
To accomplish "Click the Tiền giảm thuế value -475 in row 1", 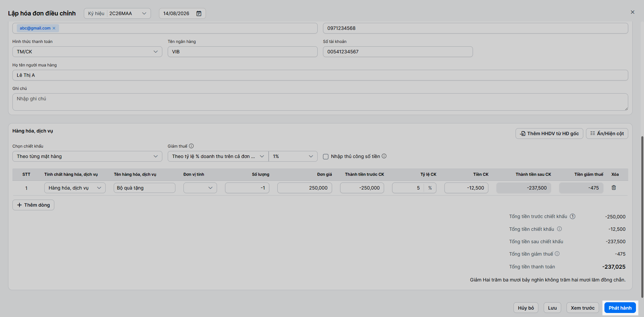I will click(x=581, y=188).
